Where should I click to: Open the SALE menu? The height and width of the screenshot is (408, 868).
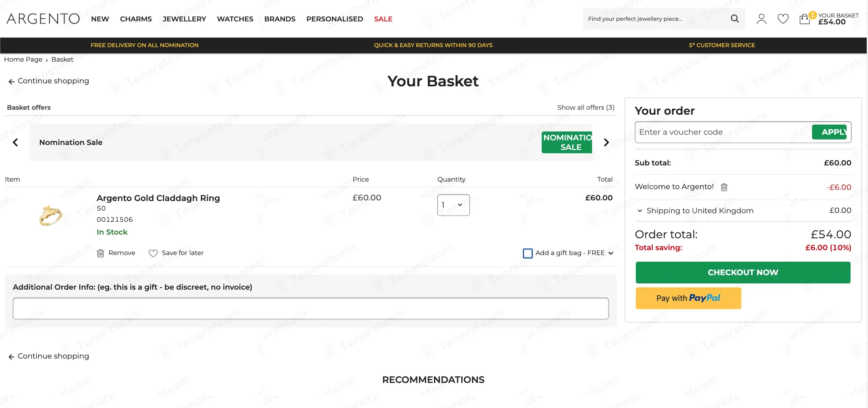[x=383, y=19]
